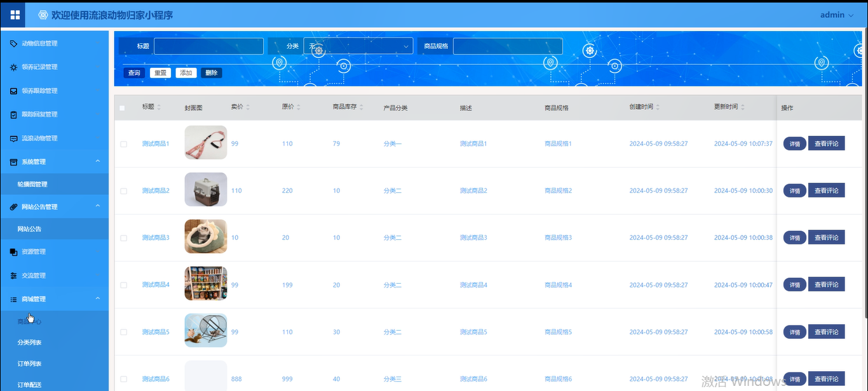
Task: Open the 订单配送 submenu item
Action: click(x=55, y=384)
